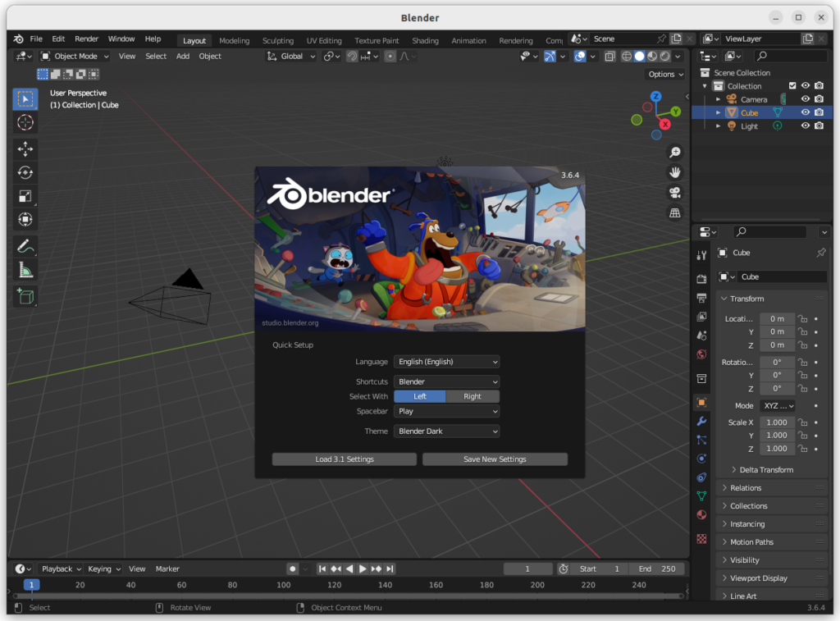The height and width of the screenshot is (621, 840).
Task: Select the Rotate tool in the toolbar
Action: 25,172
